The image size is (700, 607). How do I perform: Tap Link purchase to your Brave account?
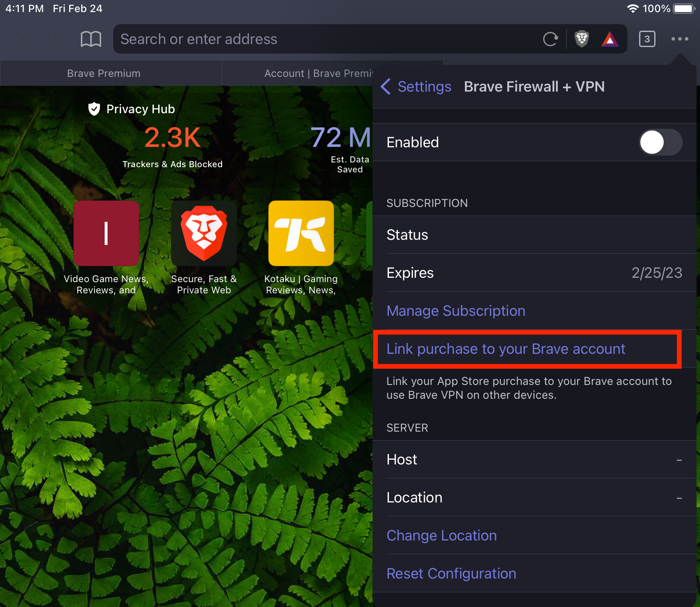(x=506, y=349)
